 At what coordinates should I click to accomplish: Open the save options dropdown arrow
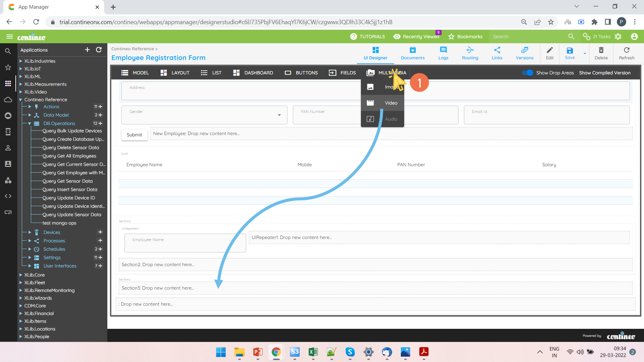pos(585,54)
